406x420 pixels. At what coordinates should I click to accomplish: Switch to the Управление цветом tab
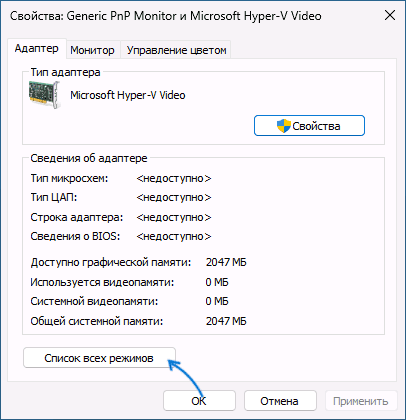pyautogui.click(x=176, y=50)
